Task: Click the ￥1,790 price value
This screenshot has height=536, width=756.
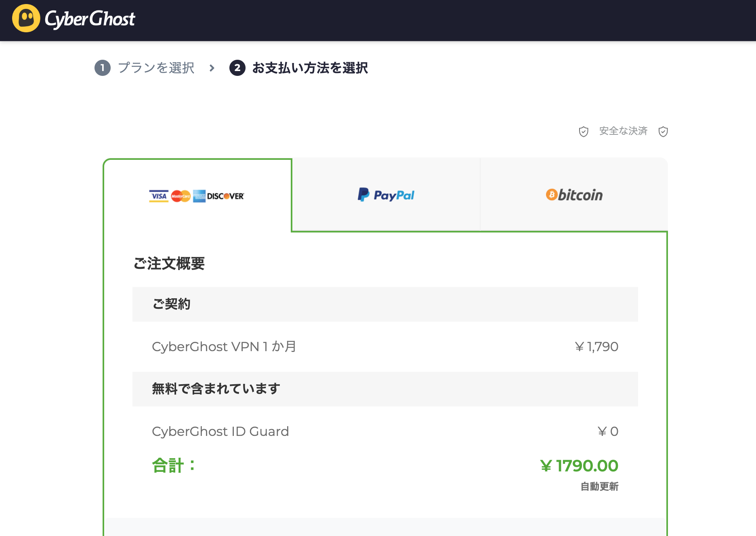Action: tap(596, 347)
